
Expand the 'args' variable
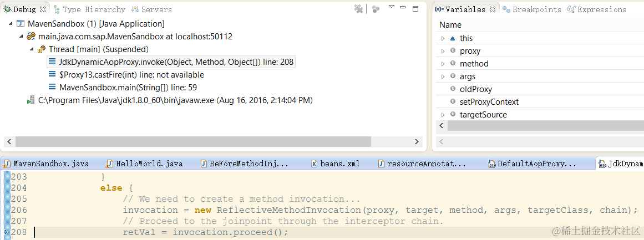pyautogui.click(x=443, y=76)
